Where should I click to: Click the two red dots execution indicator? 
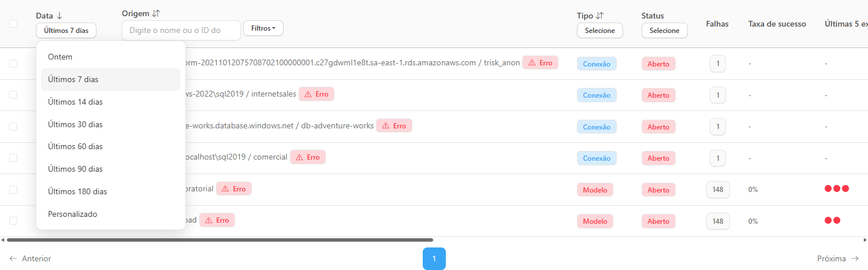(x=832, y=220)
